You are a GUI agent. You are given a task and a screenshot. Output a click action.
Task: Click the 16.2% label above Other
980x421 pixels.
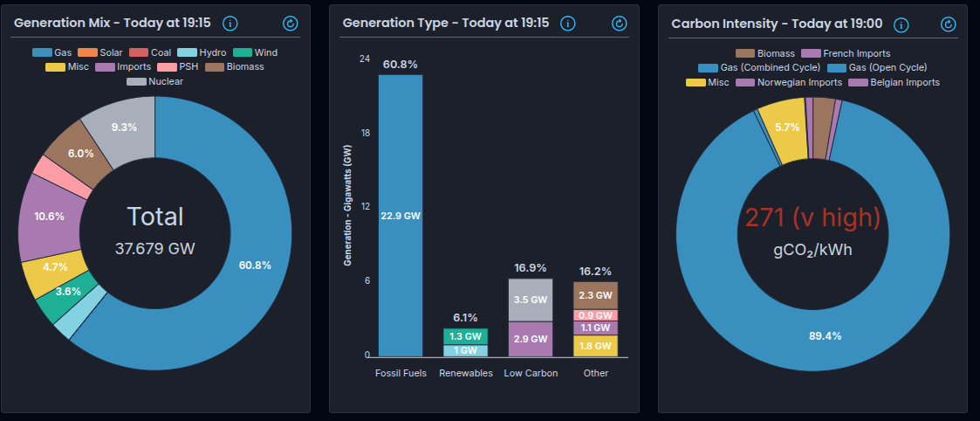click(596, 272)
